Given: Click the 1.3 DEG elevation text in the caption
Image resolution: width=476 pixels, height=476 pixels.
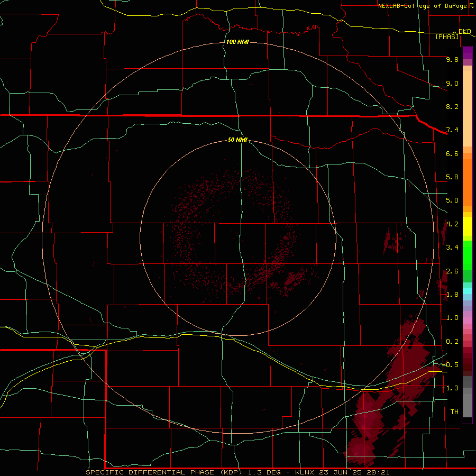Looking at the screenshot, I should click(265, 472).
